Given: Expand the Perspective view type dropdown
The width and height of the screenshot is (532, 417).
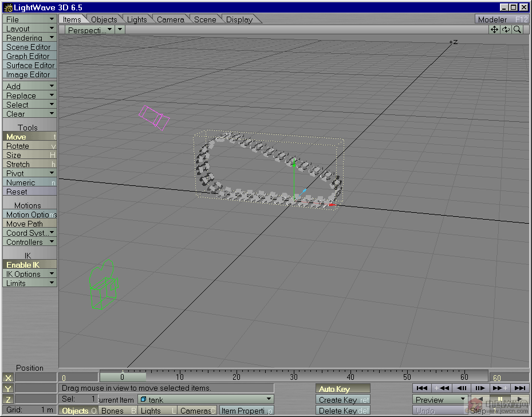Looking at the screenshot, I should (x=90, y=30).
